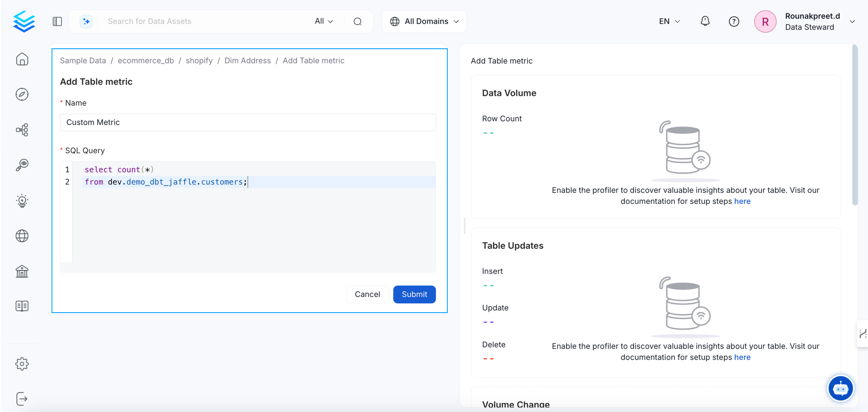Open the Lineage icon in sidebar
Screen dimensions: 868x412
(x=22, y=130)
